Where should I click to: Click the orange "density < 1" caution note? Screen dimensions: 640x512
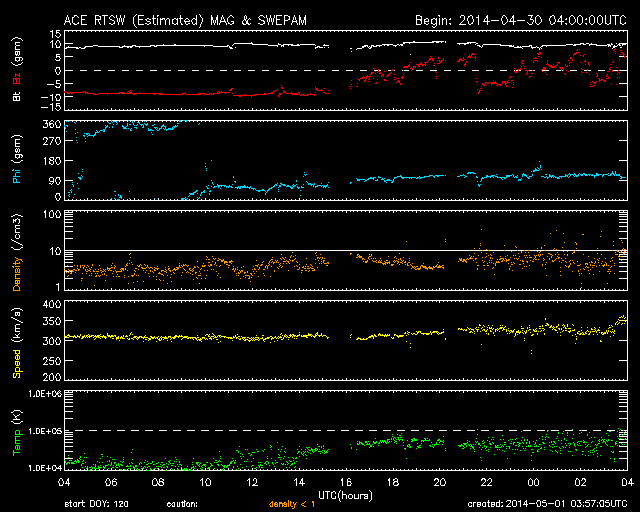[x=292, y=504]
